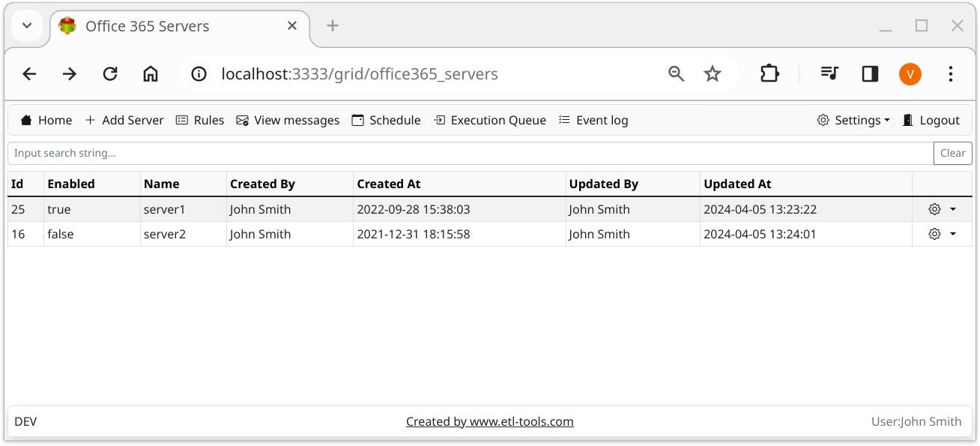The image size is (980, 446).
Task: Open the Event log
Action: [x=593, y=120]
